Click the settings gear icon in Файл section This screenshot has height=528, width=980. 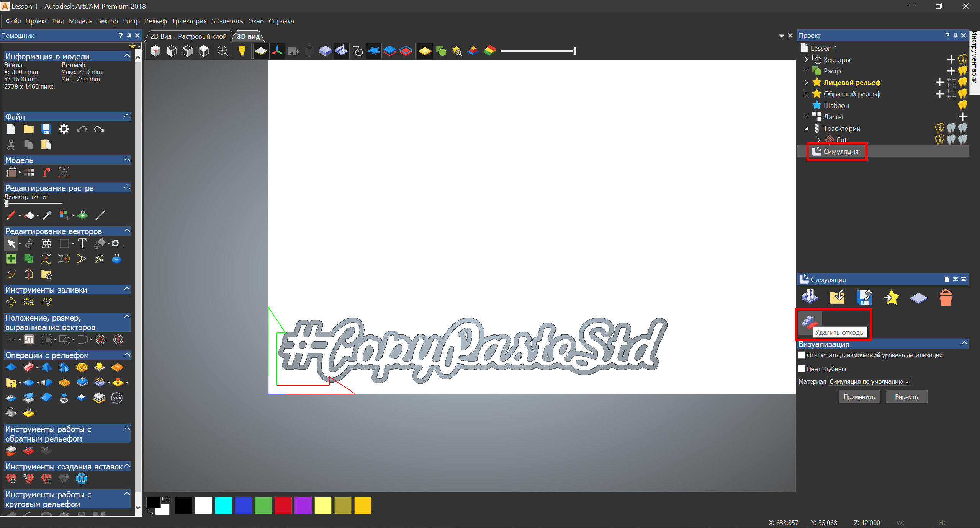64,129
